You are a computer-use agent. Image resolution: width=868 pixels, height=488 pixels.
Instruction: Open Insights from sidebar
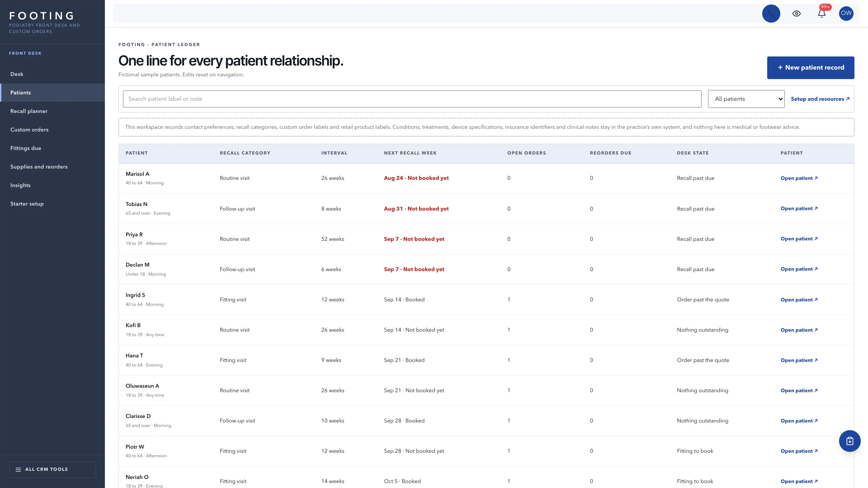pos(52,185)
